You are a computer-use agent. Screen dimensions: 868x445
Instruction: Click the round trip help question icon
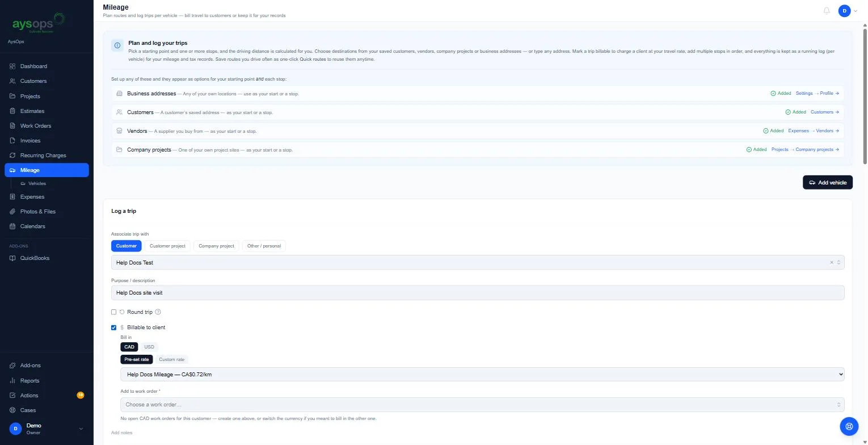pyautogui.click(x=158, y=312)
